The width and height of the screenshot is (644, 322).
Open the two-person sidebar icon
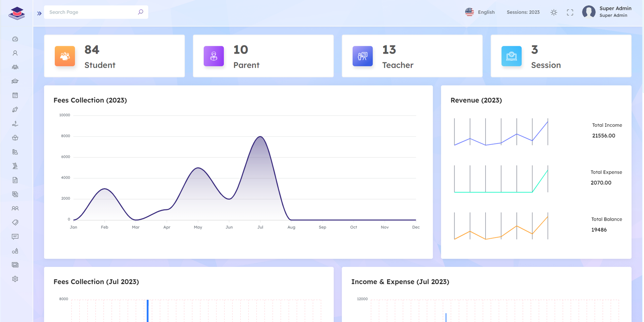pyautogui.click(x=15, y=208)
